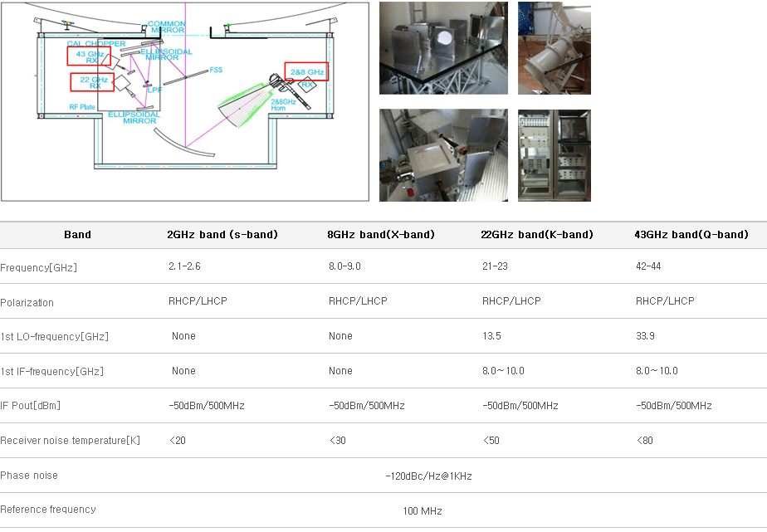Click the Phase noise value -120dBc/Hz@1KHz

pos(428,476)
